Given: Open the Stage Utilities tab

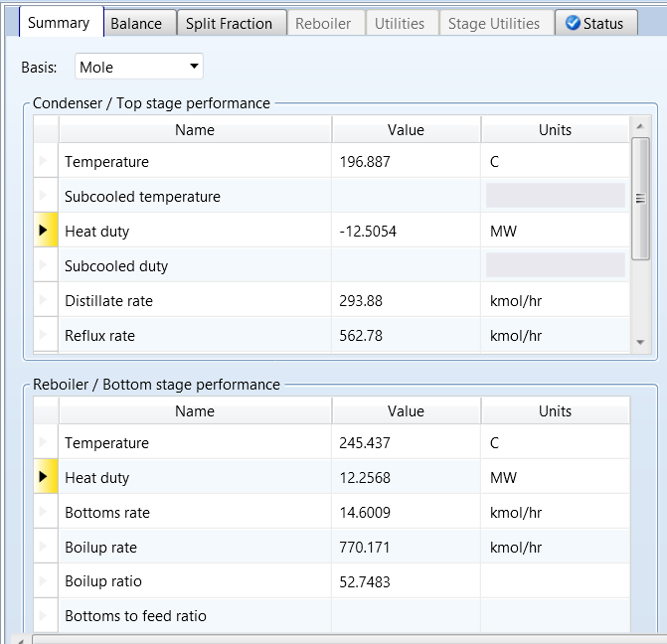Looking at the screenshot, I should [x=494, y=24].
